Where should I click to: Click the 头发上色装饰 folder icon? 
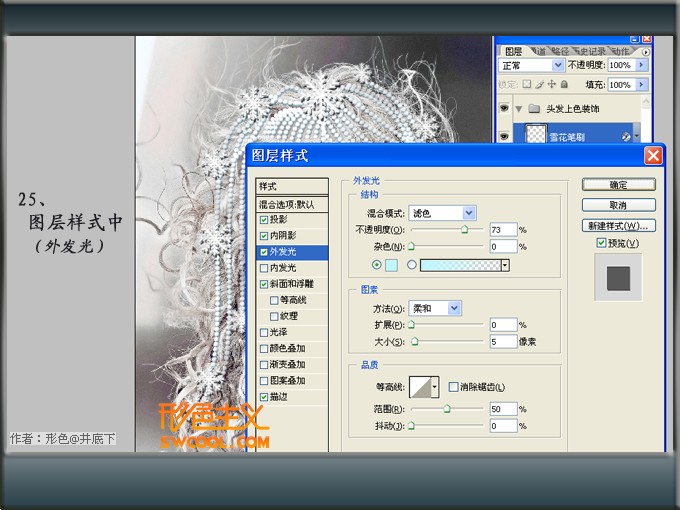click(534, 108)
